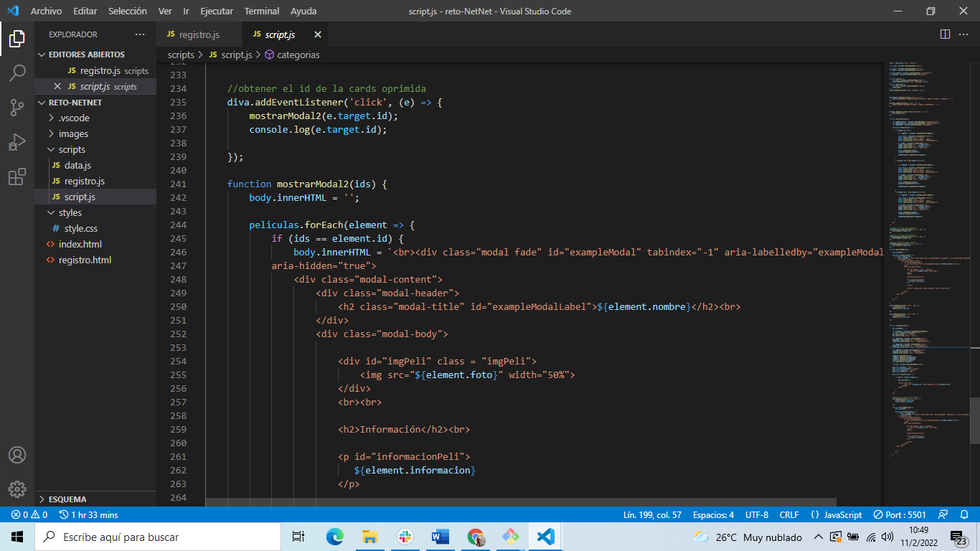
Task: Open the Selección menu
Action: [x=128, y=11]
